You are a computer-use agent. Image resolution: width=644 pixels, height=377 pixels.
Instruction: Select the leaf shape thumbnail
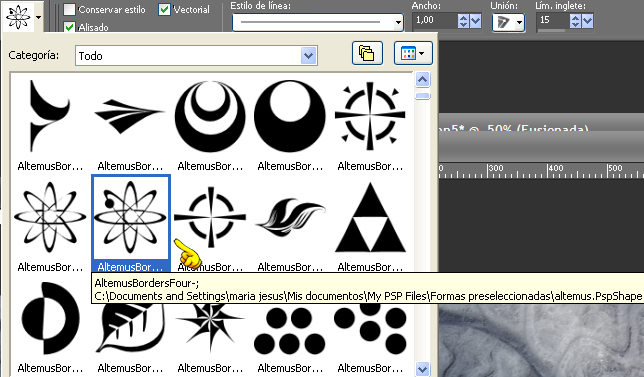(x=130, y=329)
